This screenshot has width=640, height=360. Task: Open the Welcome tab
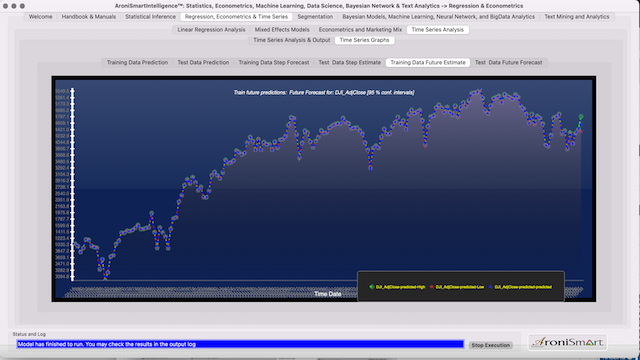(40, 17)
